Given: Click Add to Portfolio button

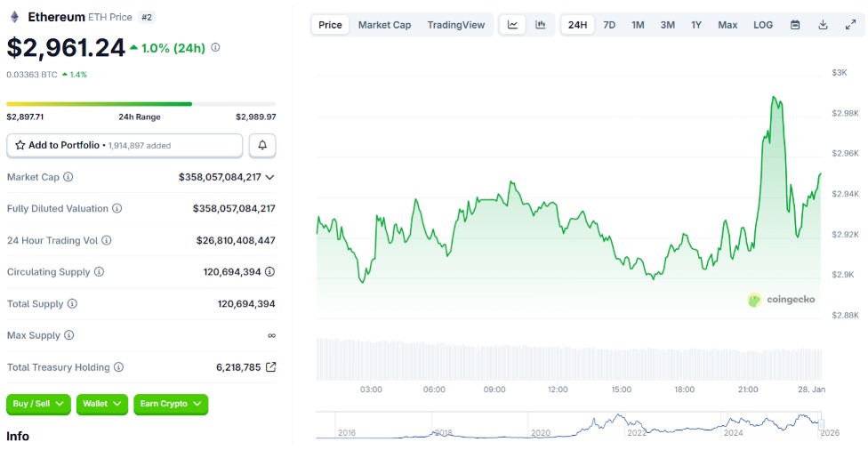Looking at the screenshot, I should (x=125, y=145).
